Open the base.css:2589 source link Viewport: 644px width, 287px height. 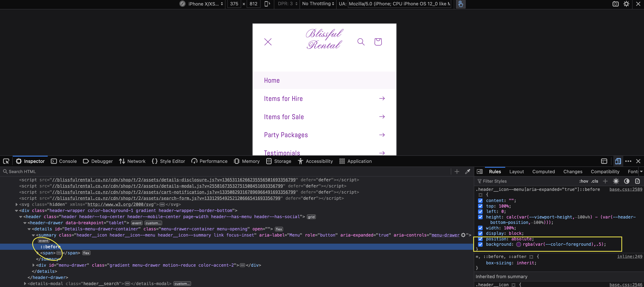tap(625, 189)
